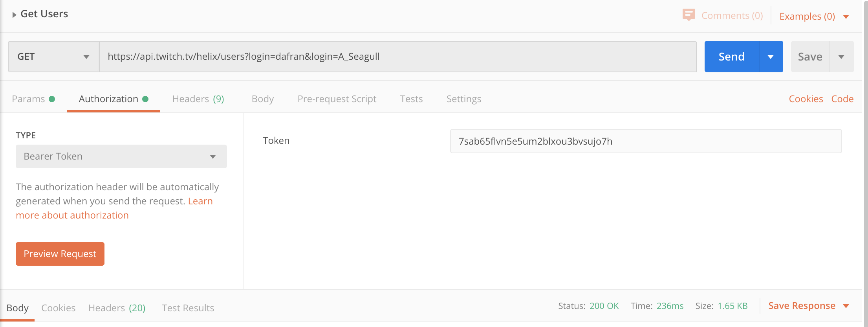The height and width of the screenshot is (327, 868).
Task: Open the GET method dropdown
Action: click(x=54, y=57)
